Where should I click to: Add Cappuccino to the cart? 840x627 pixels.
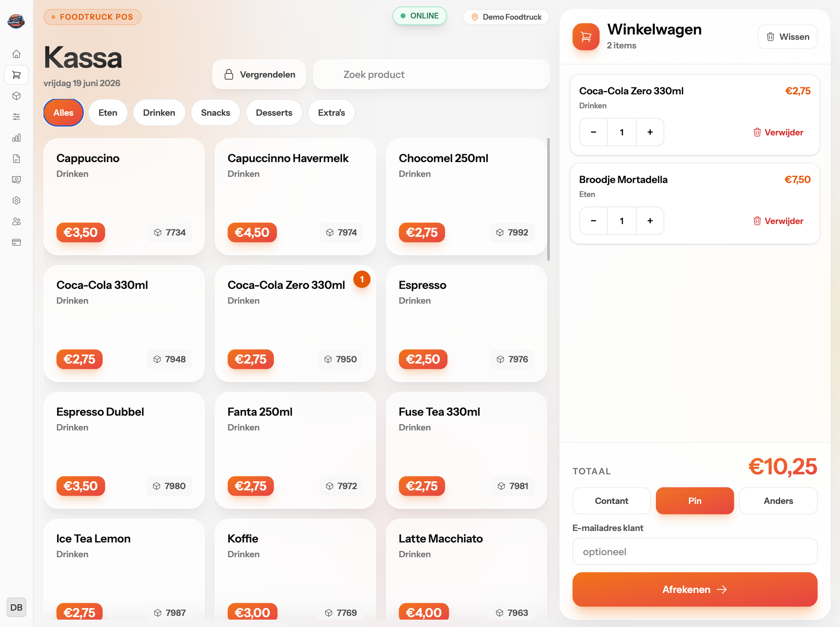pos(124,197)
